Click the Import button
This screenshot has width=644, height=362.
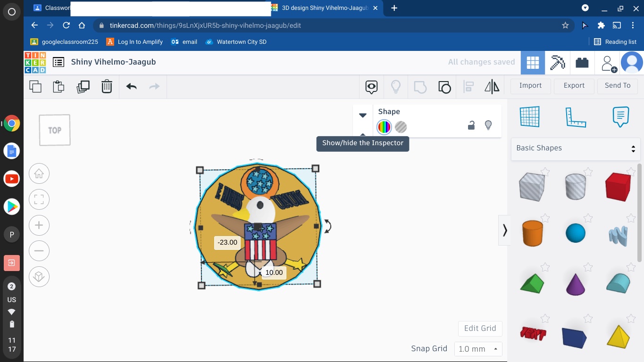tap(531, 85)
